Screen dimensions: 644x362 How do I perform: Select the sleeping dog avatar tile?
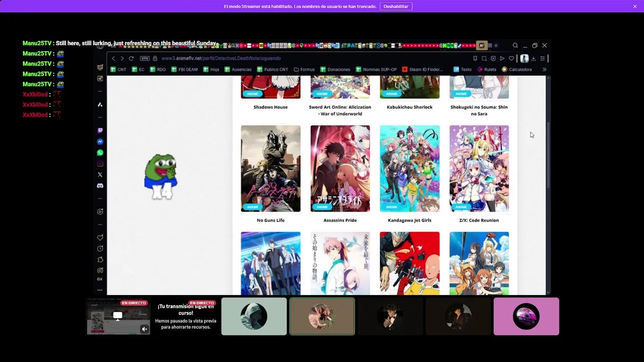point(322,316)
